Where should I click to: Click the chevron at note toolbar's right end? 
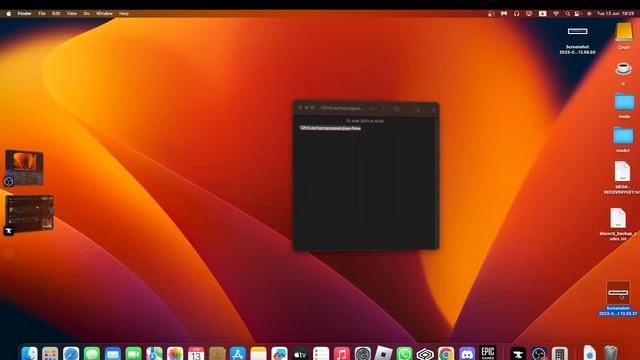pos(433,109)
